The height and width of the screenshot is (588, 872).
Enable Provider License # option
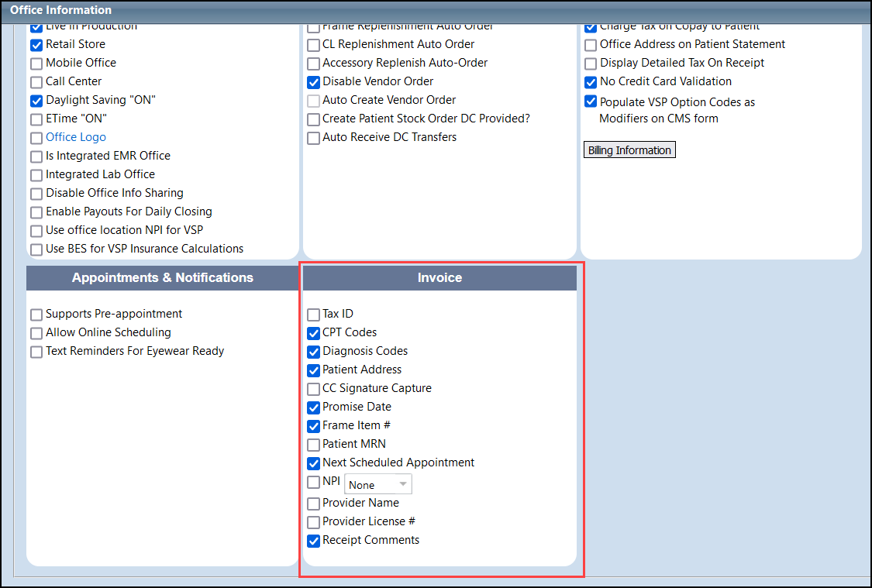click(314, 522)
